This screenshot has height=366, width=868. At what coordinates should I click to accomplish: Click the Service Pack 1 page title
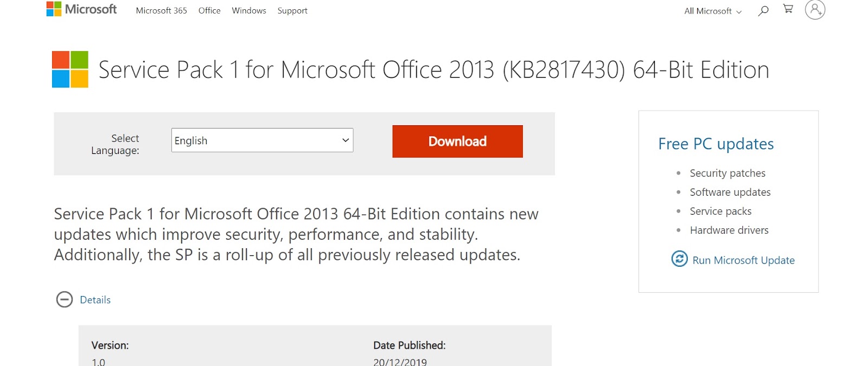pos(433,70)
